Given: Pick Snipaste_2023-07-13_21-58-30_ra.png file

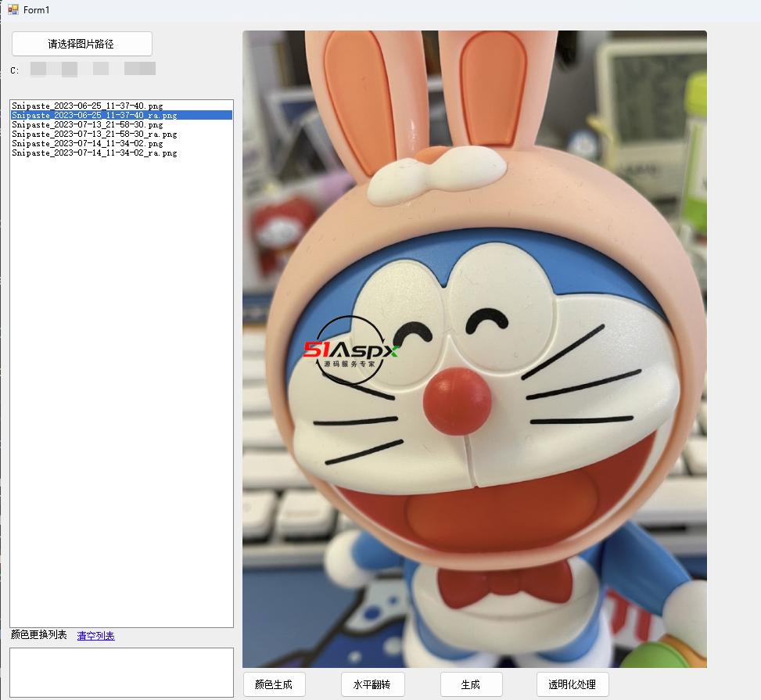Looking at the screenshot, I should (121, 134).
